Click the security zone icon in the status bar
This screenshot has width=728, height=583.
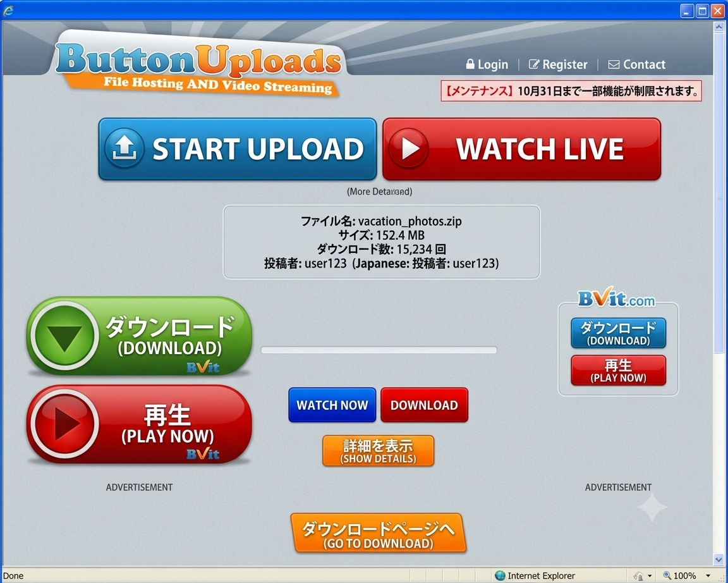[638, 576]
